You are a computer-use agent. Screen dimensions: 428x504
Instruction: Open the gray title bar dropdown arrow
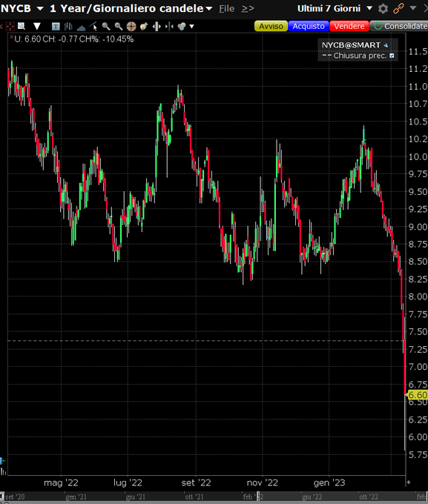[x=413, y=8]
